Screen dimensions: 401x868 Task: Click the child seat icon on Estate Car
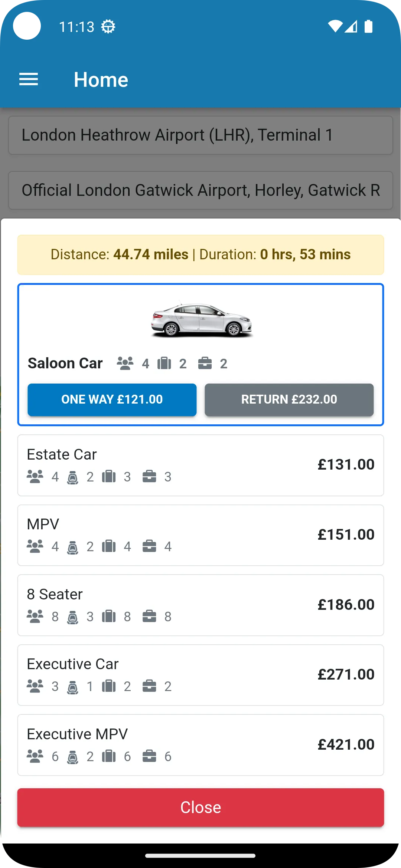pyautogui.click(x=73, y=477)
